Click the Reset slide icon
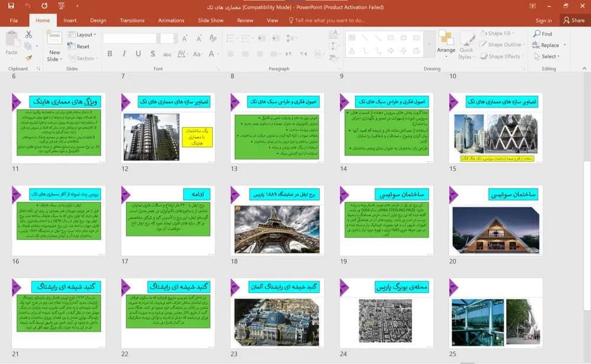 tap(72, 46)
